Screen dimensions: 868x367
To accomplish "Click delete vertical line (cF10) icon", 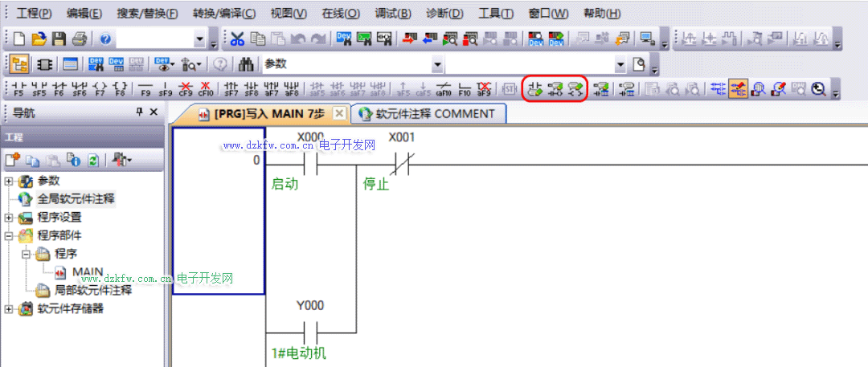I will [x=206, y=89].
